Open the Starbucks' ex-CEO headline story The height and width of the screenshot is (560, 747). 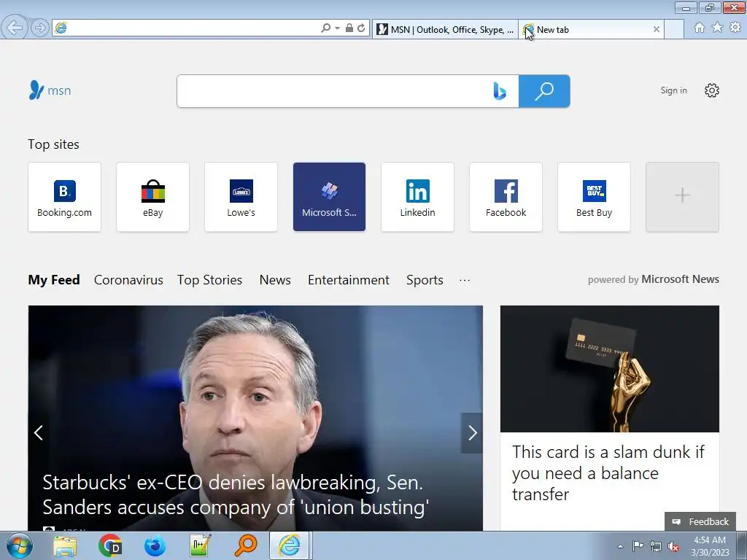click(x=236, y=495)
